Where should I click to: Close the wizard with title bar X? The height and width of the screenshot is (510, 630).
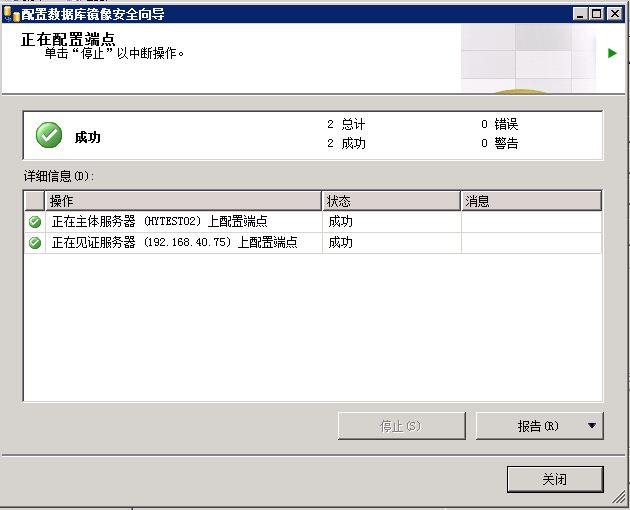point(615,14)
